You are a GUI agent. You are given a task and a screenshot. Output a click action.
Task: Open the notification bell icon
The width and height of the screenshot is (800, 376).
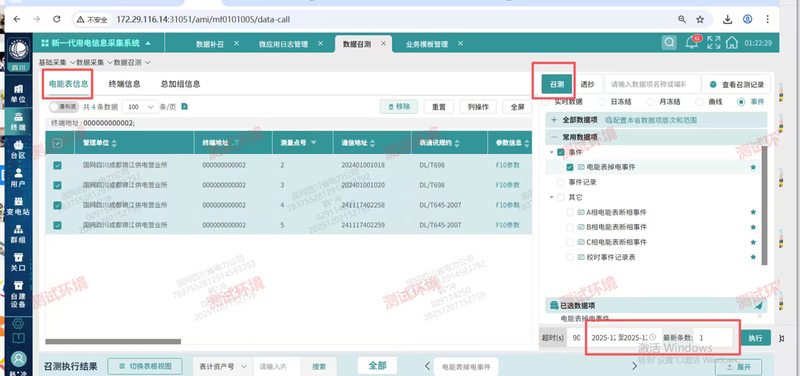click(692, 43)
